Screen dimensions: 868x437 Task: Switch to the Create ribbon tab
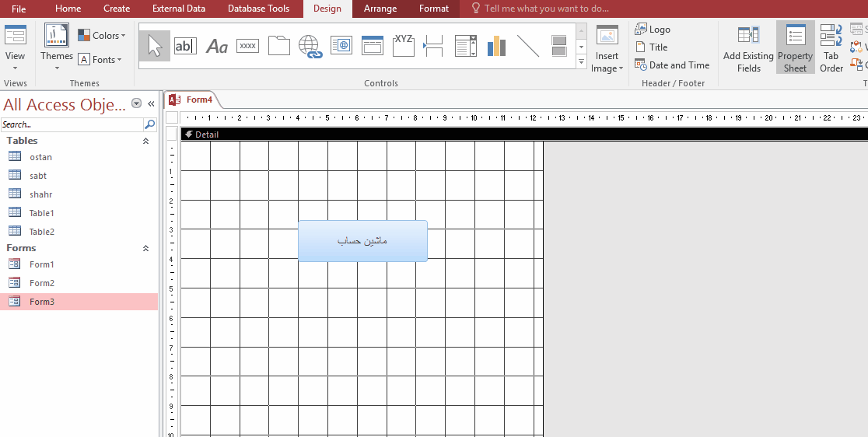point(117,9)
